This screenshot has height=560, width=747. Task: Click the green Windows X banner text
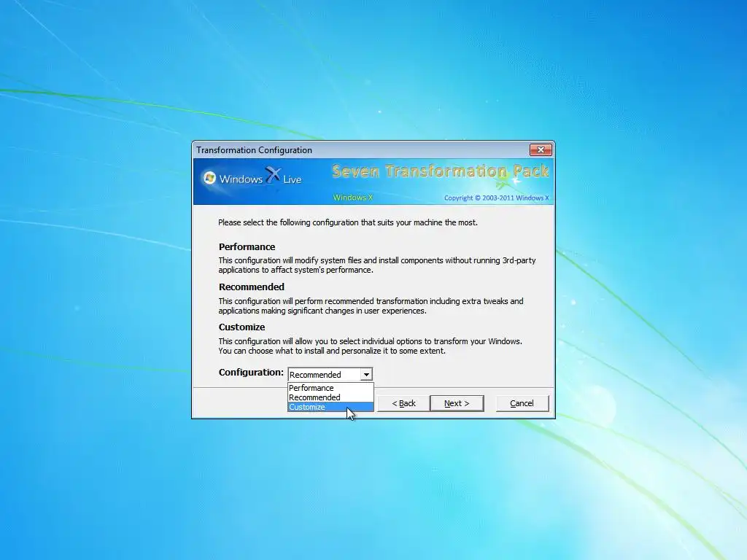(352, 198)
